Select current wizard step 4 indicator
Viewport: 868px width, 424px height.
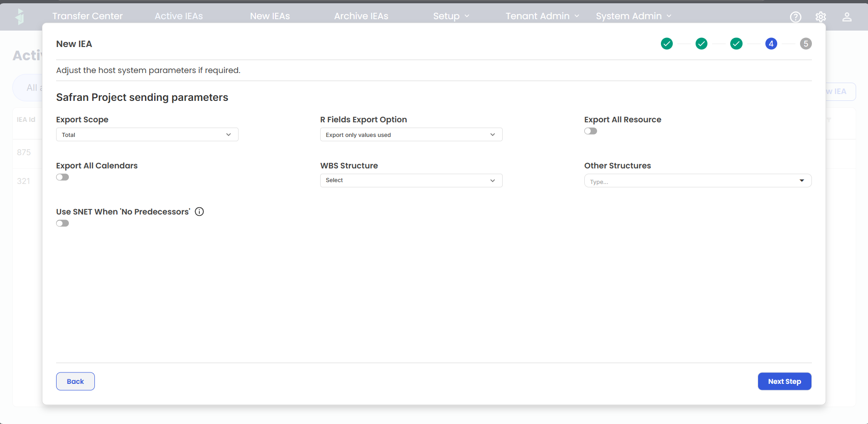(x=771, y=44)
